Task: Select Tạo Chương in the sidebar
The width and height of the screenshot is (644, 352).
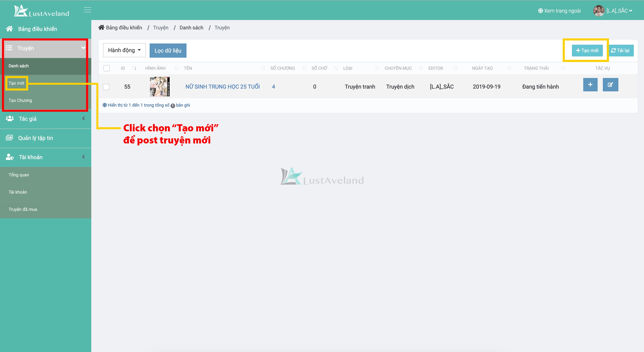Action: (20, 100)
